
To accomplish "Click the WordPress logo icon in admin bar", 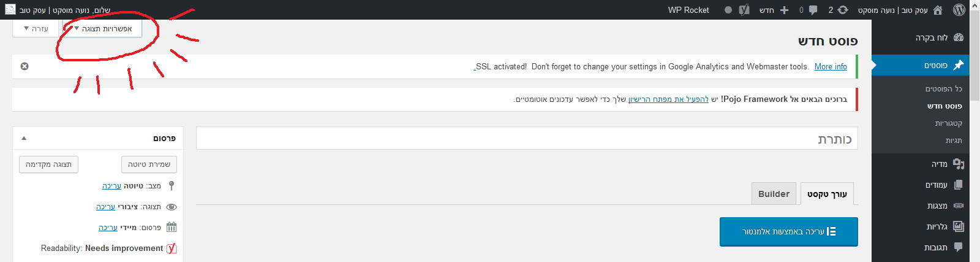I will tap(959, 10).
